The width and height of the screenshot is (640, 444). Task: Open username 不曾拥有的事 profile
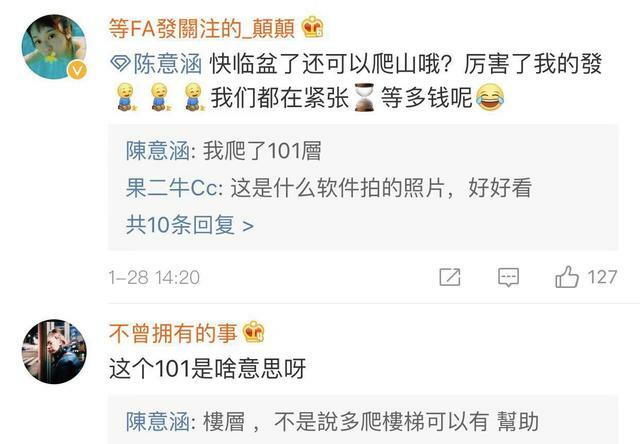click(x=173, y=333)
